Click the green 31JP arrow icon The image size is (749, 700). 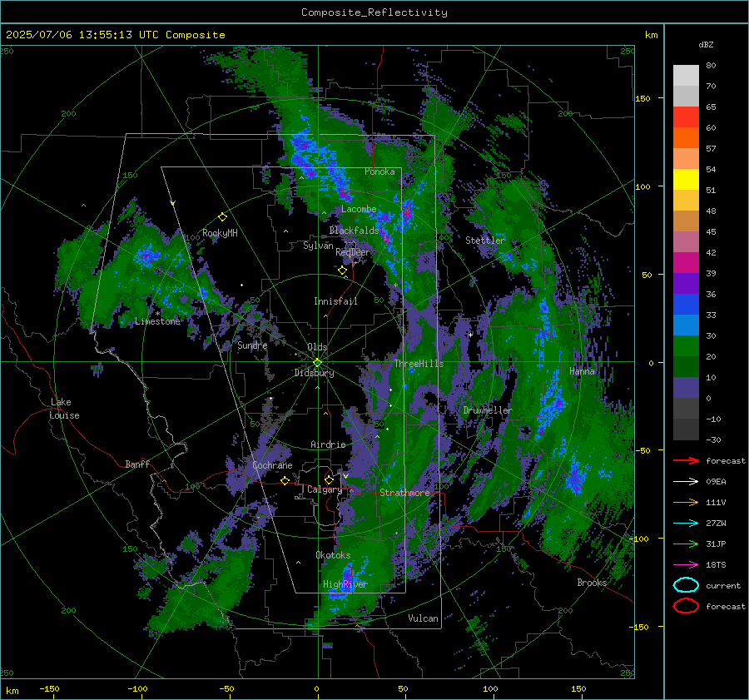(x=686, y=544)
